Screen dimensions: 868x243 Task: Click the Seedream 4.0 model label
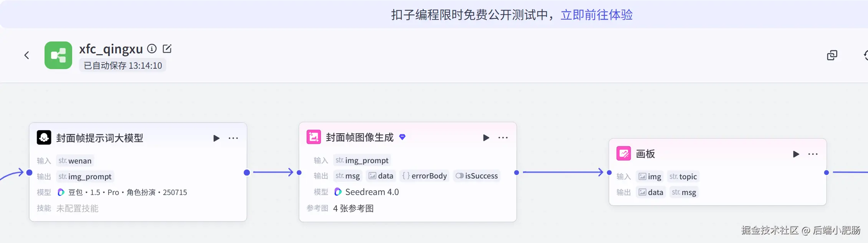pos(372,192)
